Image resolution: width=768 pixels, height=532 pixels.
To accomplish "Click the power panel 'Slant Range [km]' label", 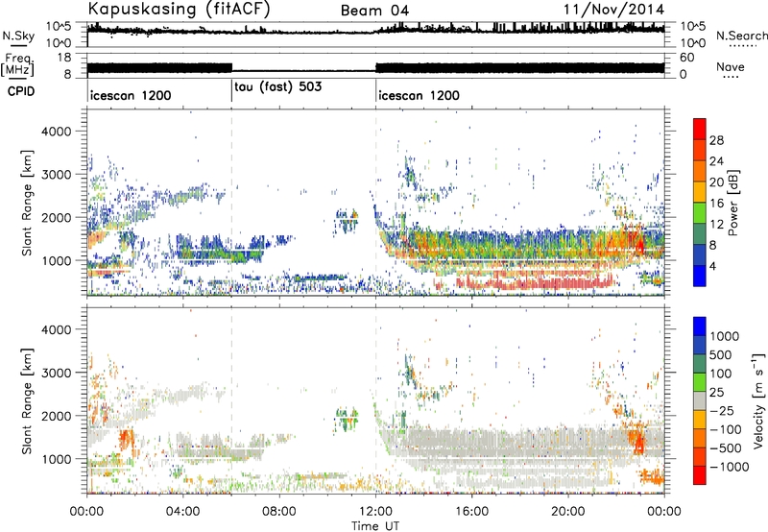I will pos(27,203).
